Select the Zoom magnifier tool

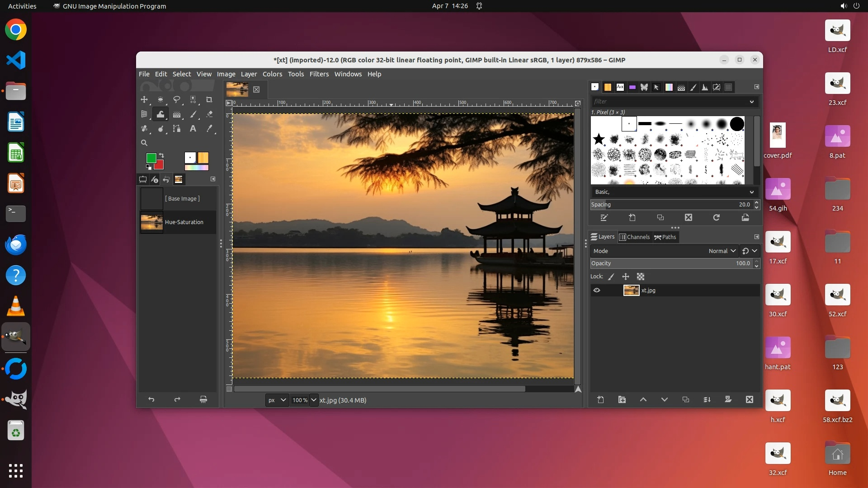pyautogui.click(x=144, y=143)
